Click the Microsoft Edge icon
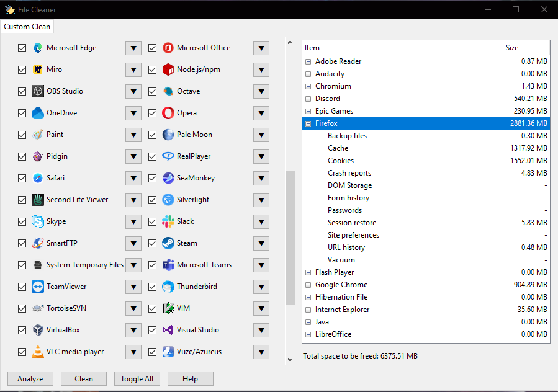 pos(37,48)
